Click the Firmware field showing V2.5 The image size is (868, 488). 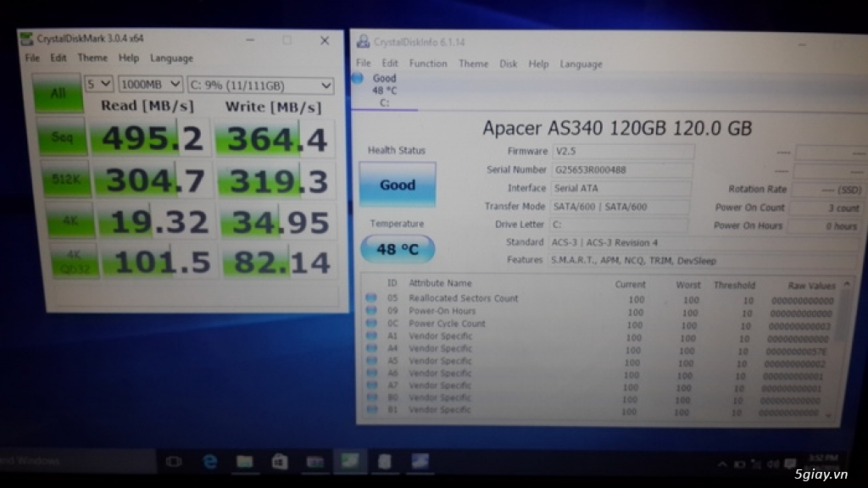click(x=623, y=151)
